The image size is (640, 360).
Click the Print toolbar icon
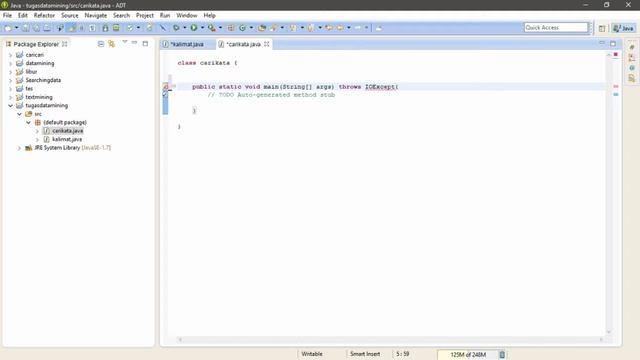click(47, 28)
